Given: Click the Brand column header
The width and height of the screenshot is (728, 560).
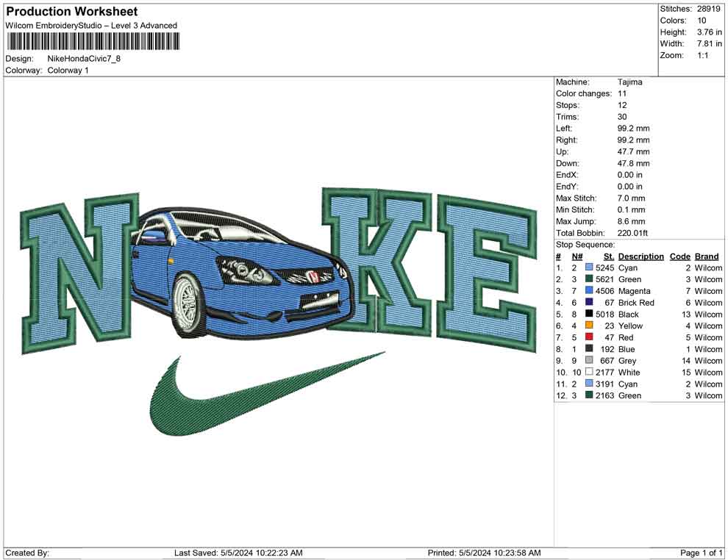Looking at the screenshot, I should (x=707, y=256).
